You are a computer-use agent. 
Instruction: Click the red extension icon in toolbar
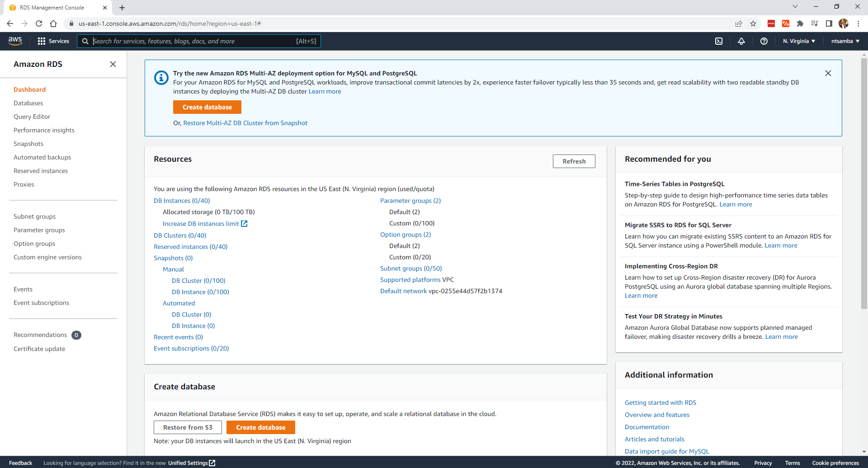coord(771,23)
